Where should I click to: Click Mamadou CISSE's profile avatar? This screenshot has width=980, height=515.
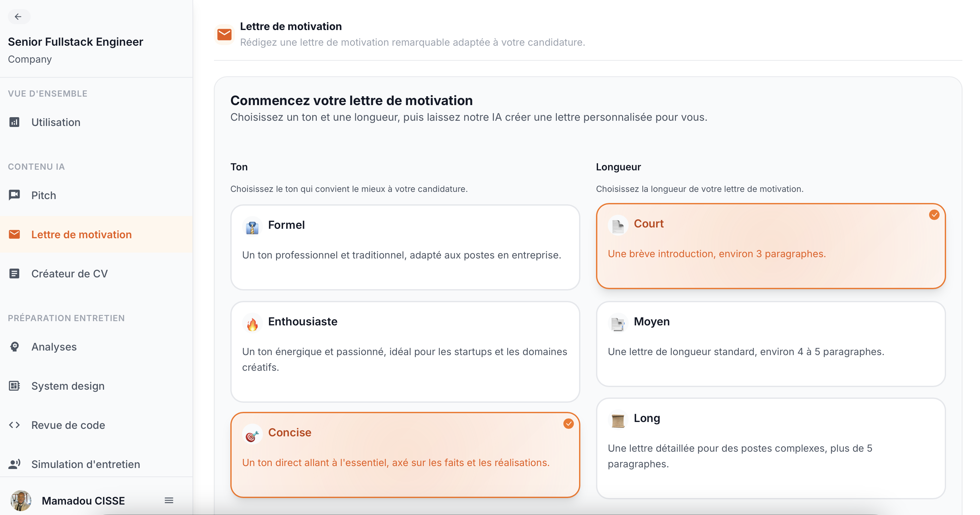coord(21,501)
